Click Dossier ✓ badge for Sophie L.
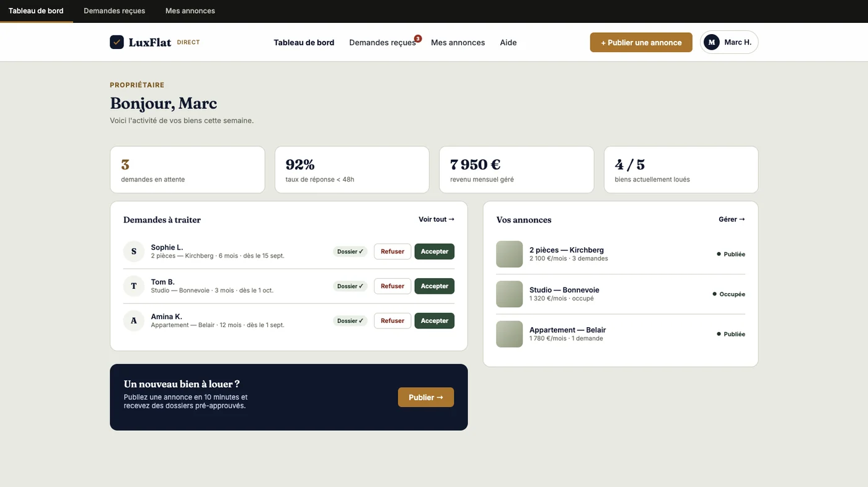Viewport: 868px width, 487px height. 350,252
